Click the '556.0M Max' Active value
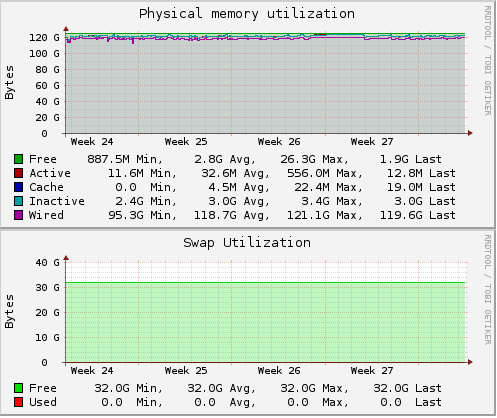The width and height of the screenshot is (497, 418). pos(325,173)
